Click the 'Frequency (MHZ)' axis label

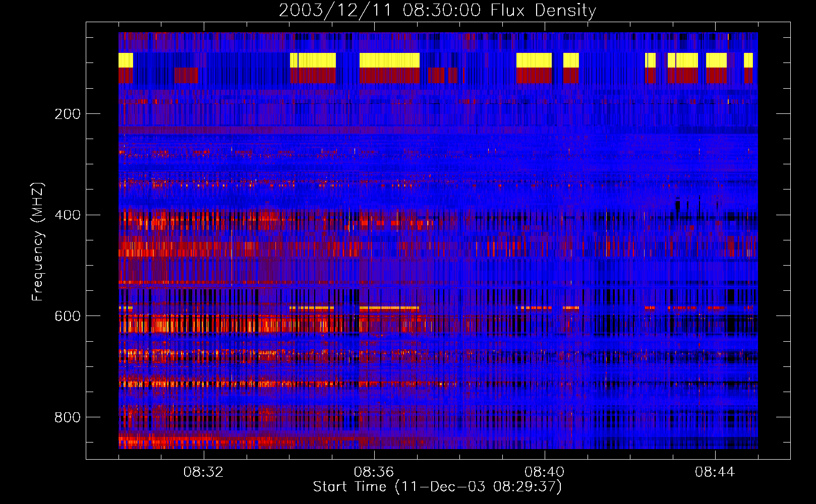coord(38,241)
